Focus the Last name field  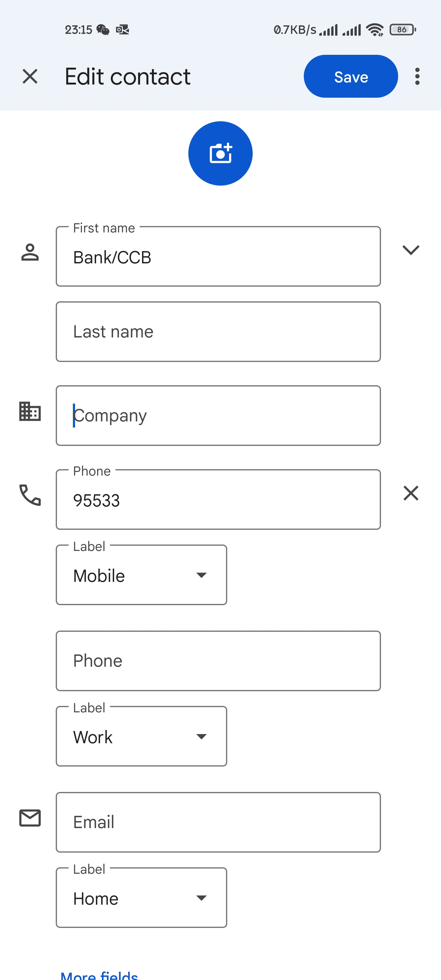click(x=218, y=332)
